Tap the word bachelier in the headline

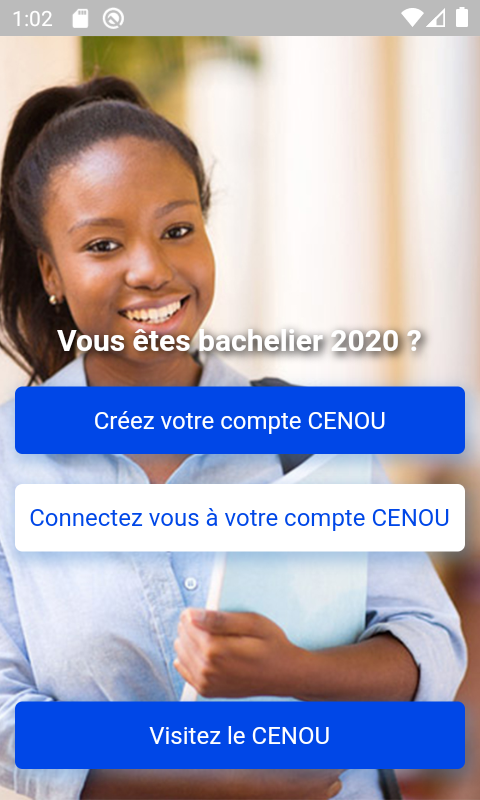(x=260, y=341)
